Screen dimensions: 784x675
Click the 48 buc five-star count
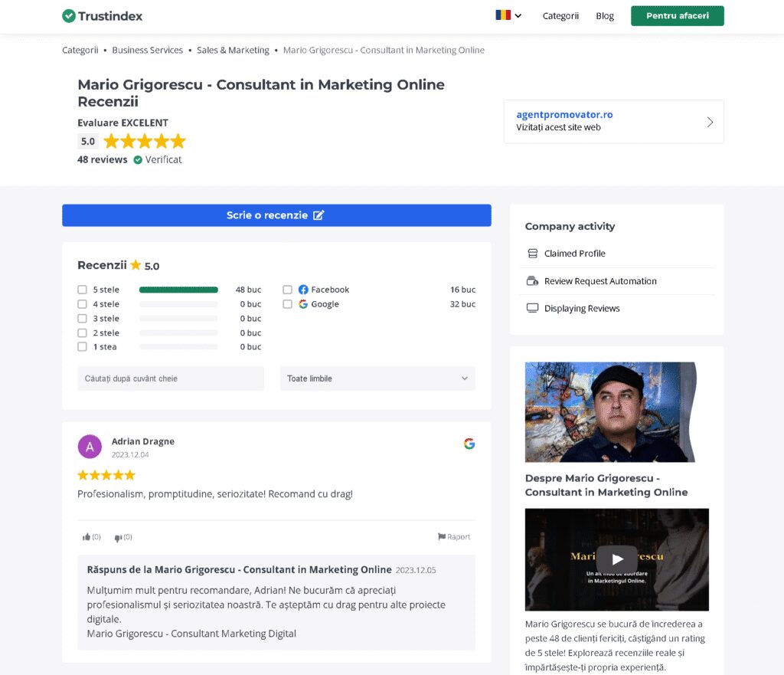coord(249,290)
